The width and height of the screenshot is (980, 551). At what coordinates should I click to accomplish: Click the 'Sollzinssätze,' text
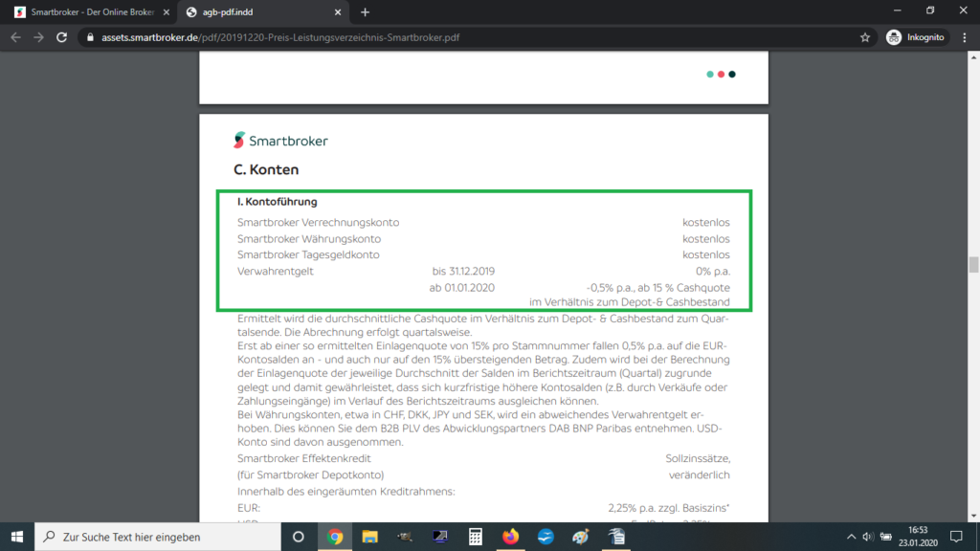pyautogui.click(x=698, y=458)
